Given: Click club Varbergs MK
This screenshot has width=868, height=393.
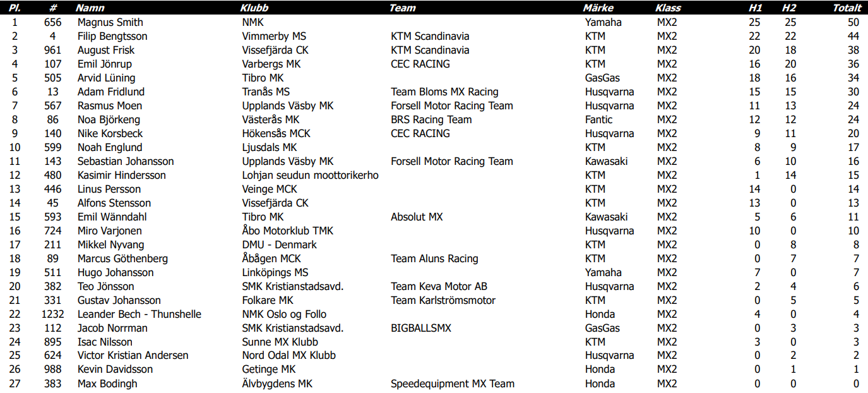Looking at the screenshot, I should pos(272,64).
